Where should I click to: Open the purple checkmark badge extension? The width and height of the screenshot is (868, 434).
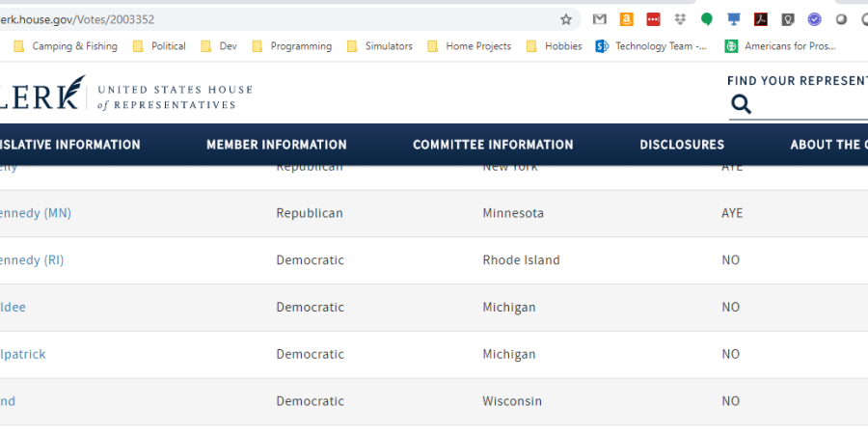pos(814,20)
